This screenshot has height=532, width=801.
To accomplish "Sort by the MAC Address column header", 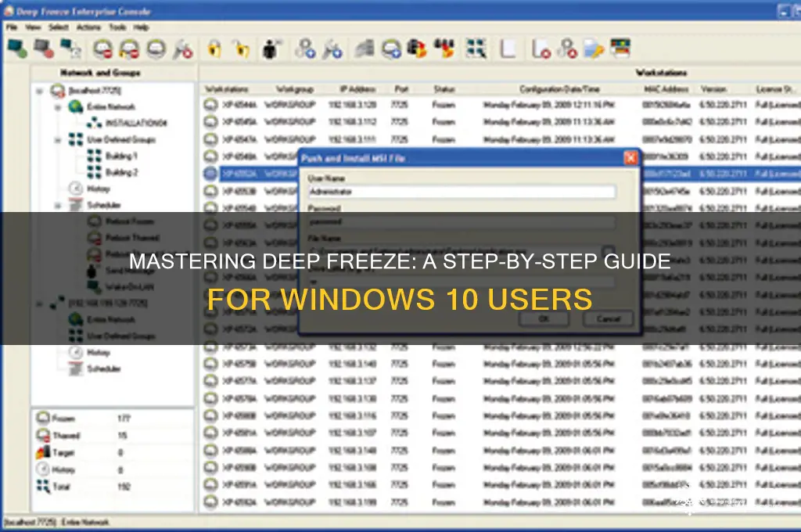I will (x=666, y=89).
